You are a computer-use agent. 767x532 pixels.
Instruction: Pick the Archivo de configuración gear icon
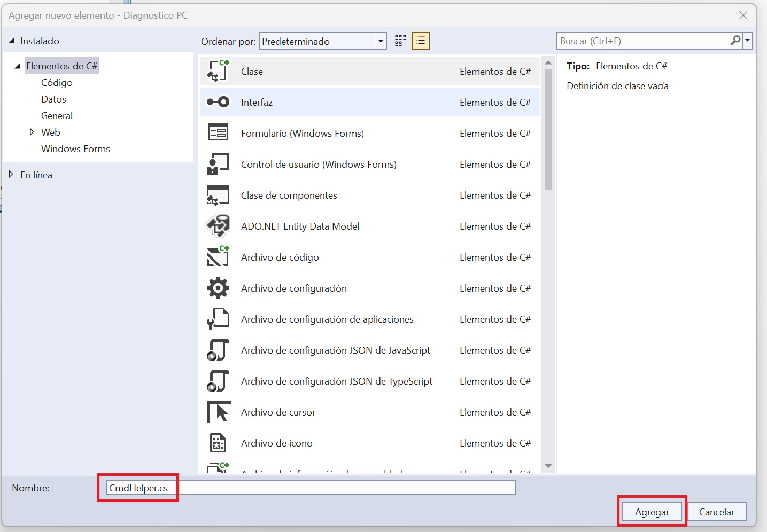pos(218,288)
